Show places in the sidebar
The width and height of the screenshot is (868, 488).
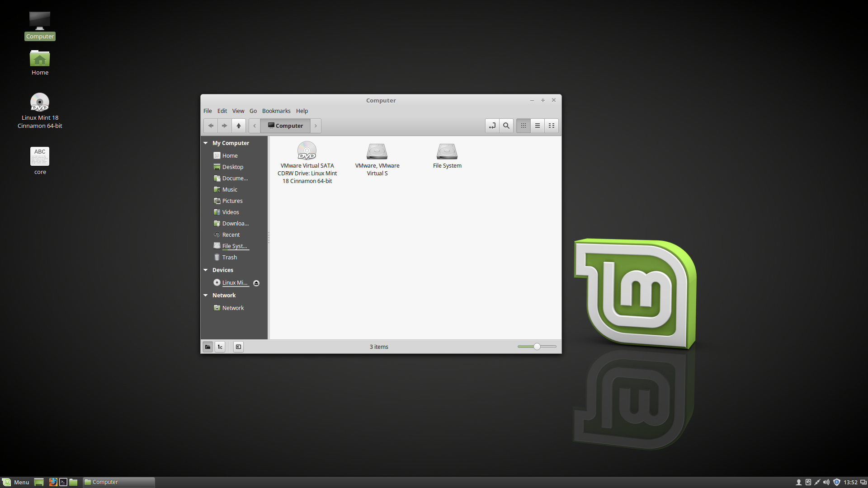[208, 347]
